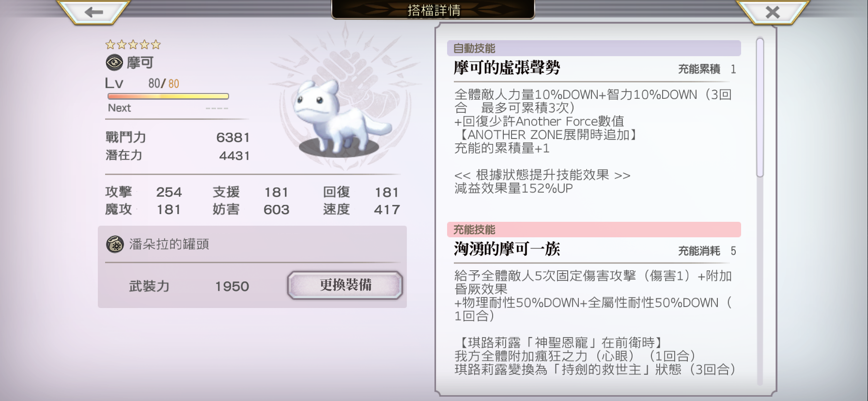Image resolution: width=868 pixels, height=401 pixels.
Task: Click the five-star rarity row
Action: pos(133,45)
